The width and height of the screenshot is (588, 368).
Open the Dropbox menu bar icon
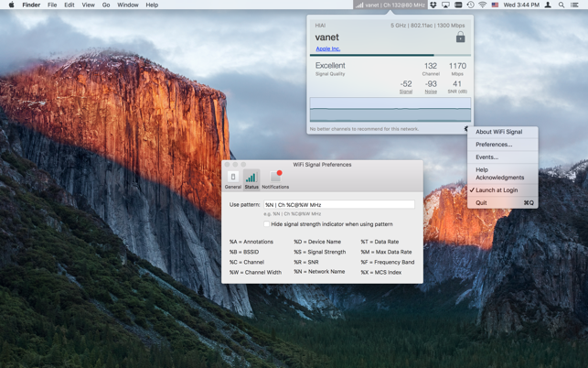tap(433, 5)
